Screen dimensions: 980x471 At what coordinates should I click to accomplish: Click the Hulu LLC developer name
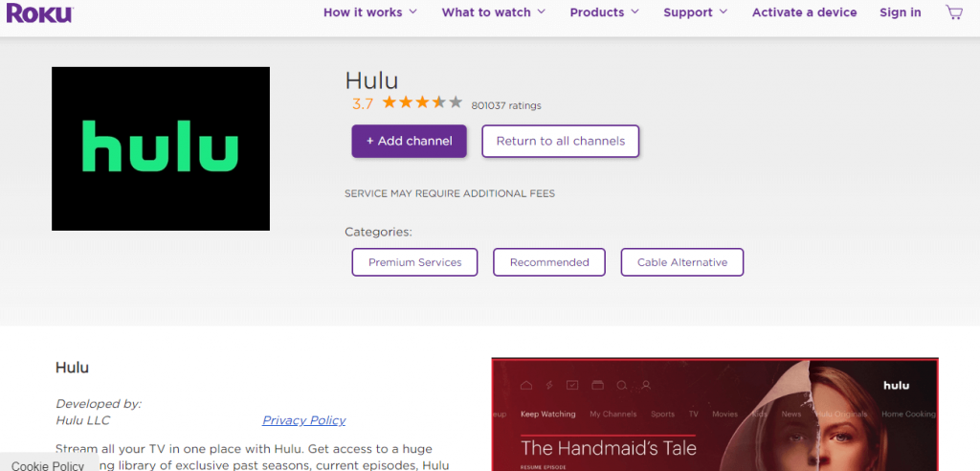(x=83, y=420)
